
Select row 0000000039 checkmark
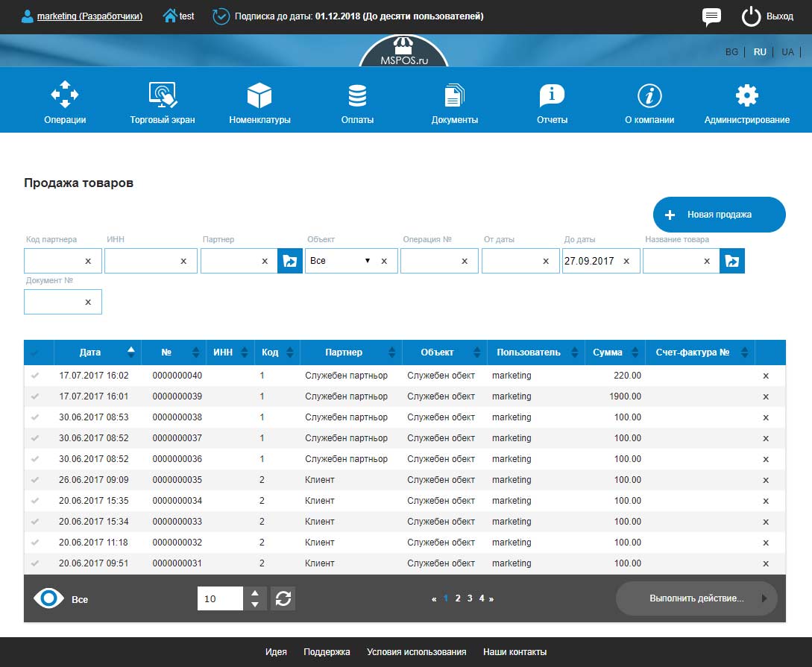coord(35,396)
